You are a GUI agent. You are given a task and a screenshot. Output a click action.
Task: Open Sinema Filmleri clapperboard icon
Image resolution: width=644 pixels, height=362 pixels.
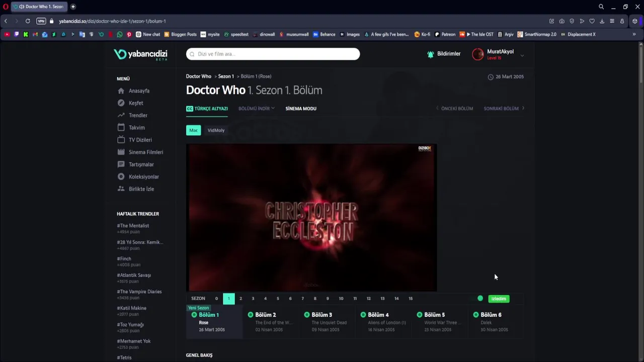pos(121,152)
